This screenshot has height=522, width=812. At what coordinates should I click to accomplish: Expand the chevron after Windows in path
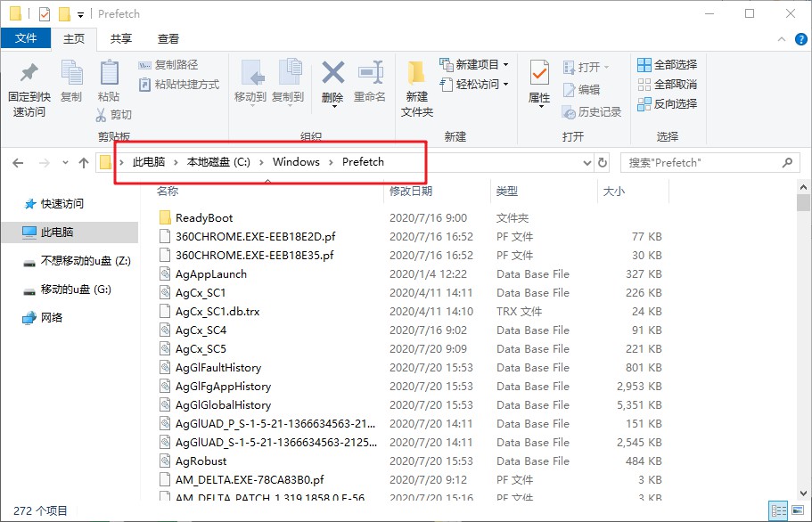[331, 162]
